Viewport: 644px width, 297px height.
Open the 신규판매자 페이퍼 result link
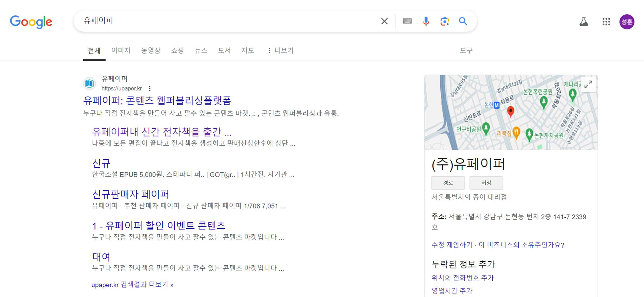(130, 194)
